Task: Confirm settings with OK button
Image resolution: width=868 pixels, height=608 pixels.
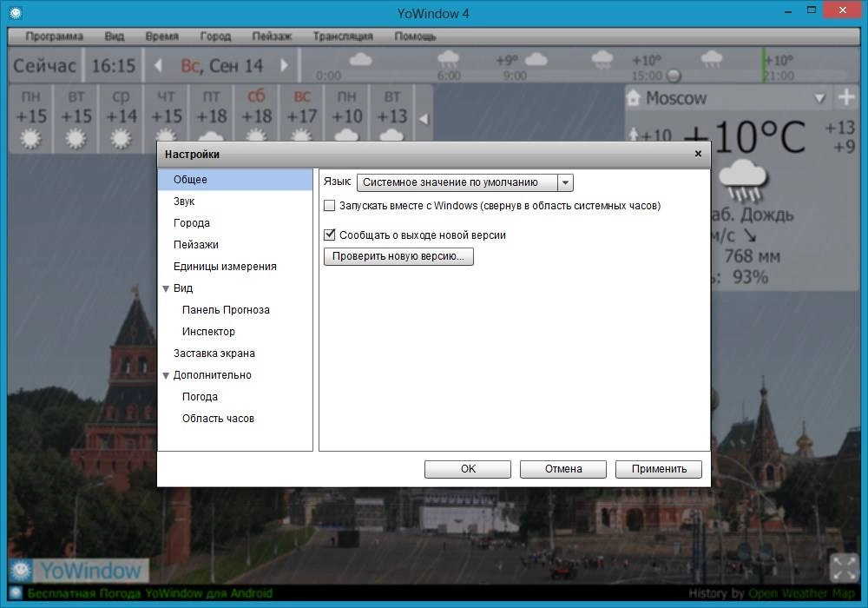Action: pyautogui.click(x=468, y=469)
